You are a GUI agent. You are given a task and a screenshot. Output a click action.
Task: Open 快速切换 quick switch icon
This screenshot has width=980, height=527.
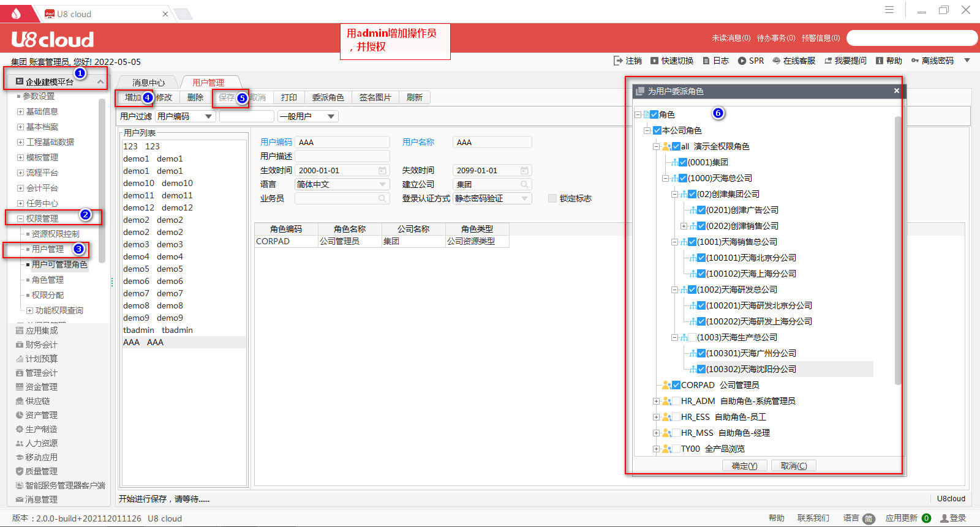654,61
